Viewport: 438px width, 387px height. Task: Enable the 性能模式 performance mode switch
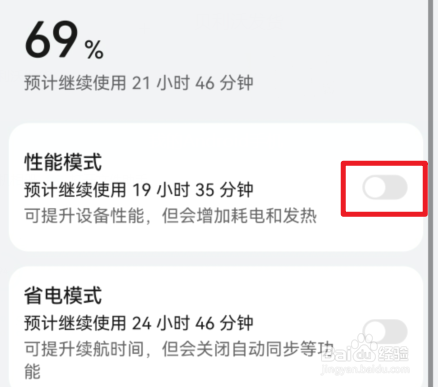pos(385,187)
